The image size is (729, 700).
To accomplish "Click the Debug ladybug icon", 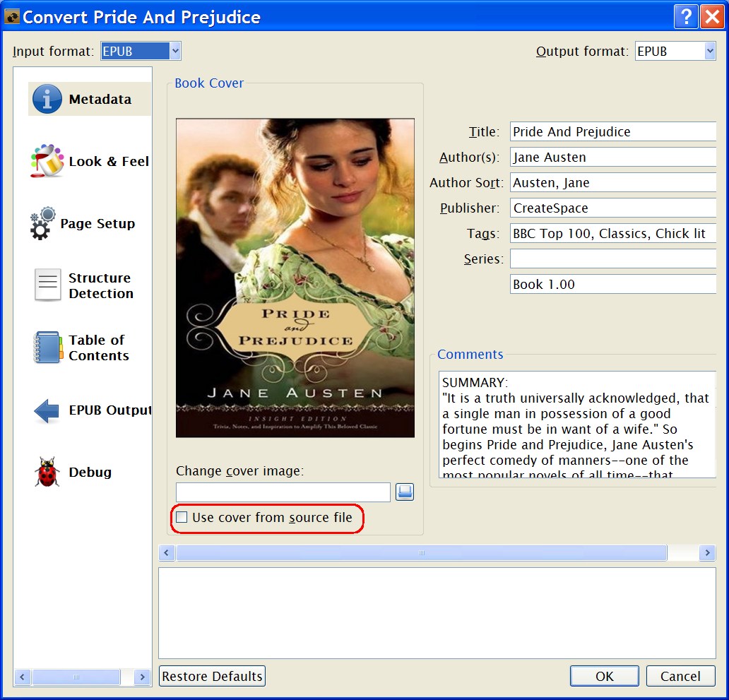I will point(47,472).
